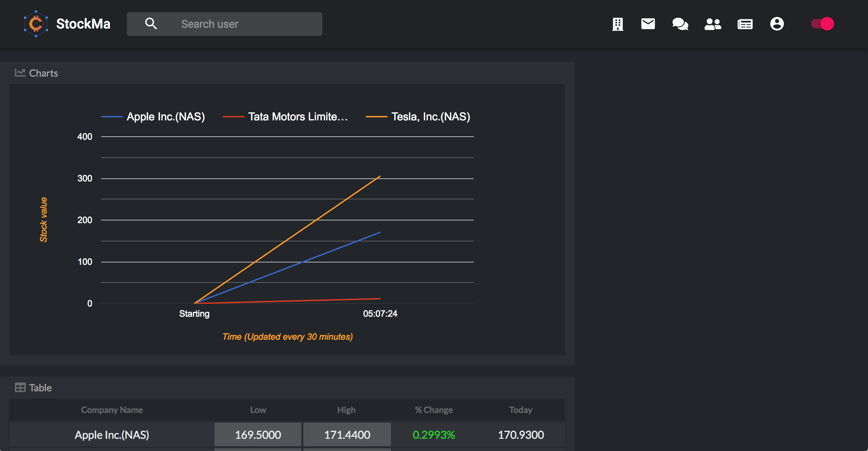Open the friends group icon
The image size is (868, 451).
point(713,24)
